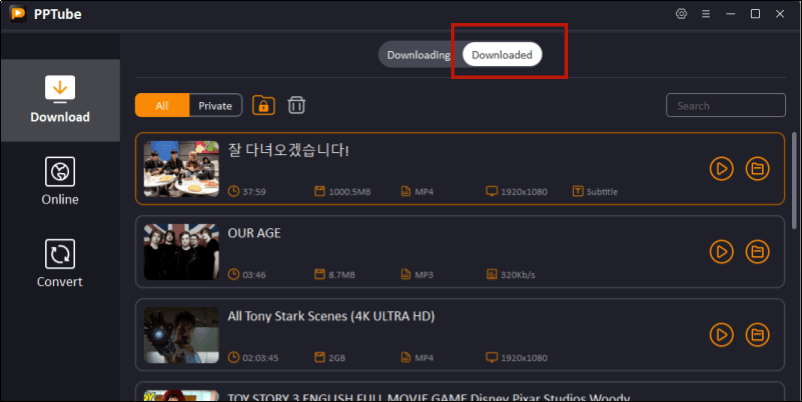Open folder for All Tony Stark Scenes
The height and width of the screenshot is (402, 802).
click(x=757, y=333)
